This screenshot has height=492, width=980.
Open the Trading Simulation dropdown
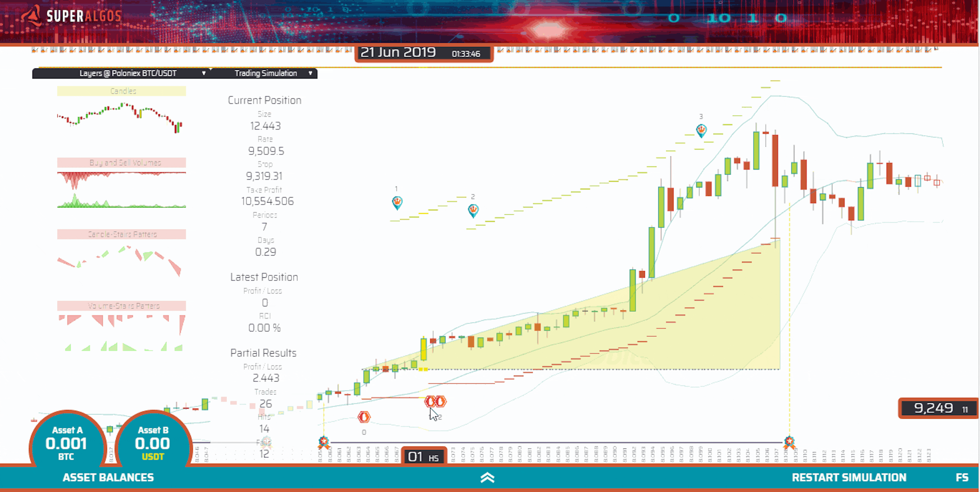(x=310, y=74)
